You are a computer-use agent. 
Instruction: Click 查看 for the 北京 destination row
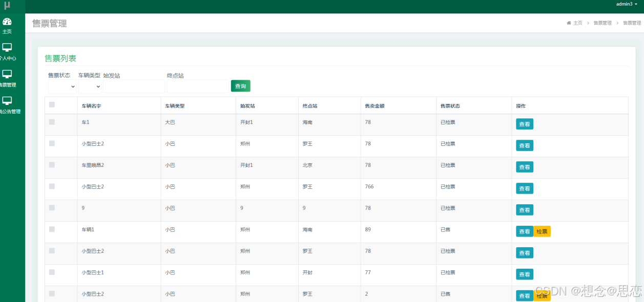pyautogui.click(x=525, y=167)
